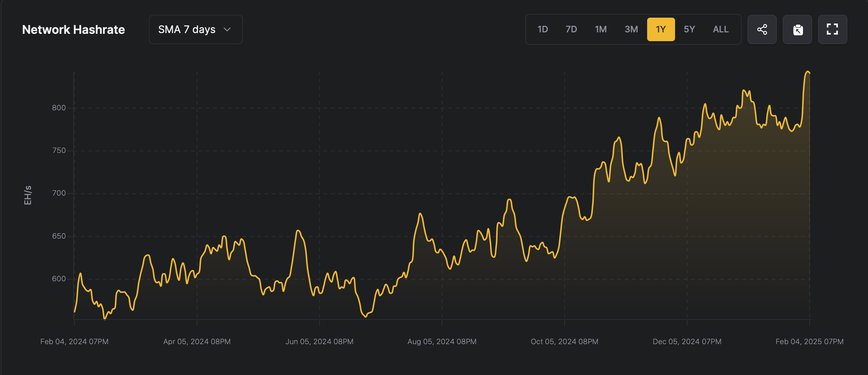Screen dimensions: 868x375
Task: Select the clipboard-arrow export icon
Action: coord(797,29)
